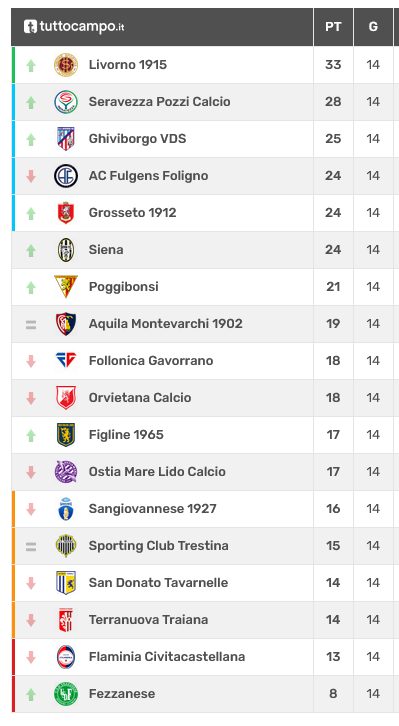Click the Seravezza Pozzi Calcio team logo

click(x=66, y=102)
